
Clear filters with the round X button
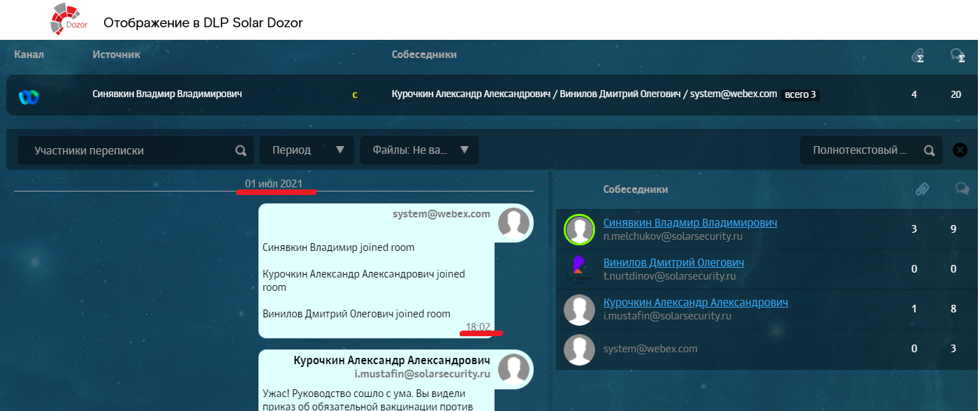pyautogui.click(x=960, y=150)
